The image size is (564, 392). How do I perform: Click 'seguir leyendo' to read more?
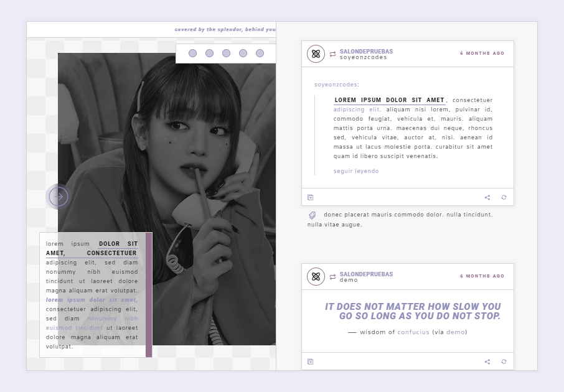pos(356,171)
